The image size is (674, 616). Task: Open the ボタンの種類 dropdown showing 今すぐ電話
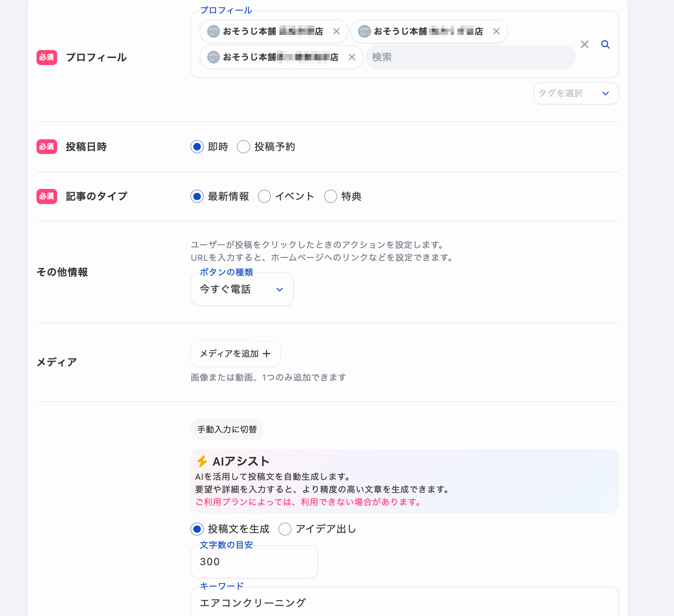click(242, 289)
